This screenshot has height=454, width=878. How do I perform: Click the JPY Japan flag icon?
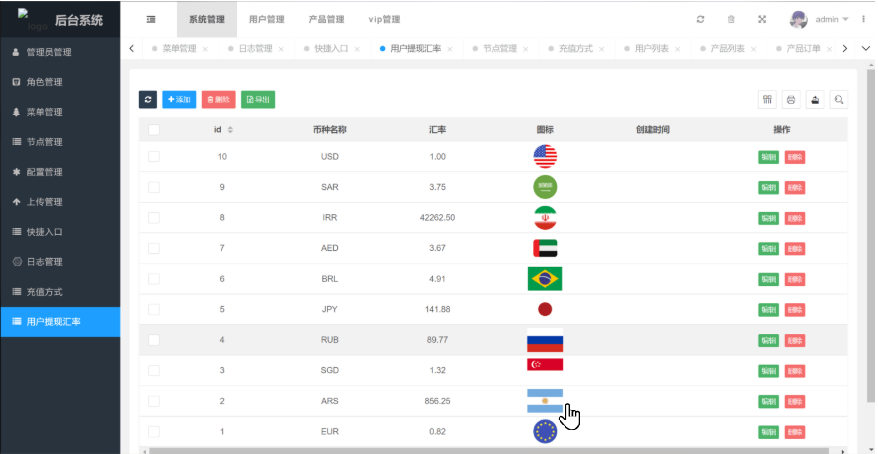coord(545,309)
